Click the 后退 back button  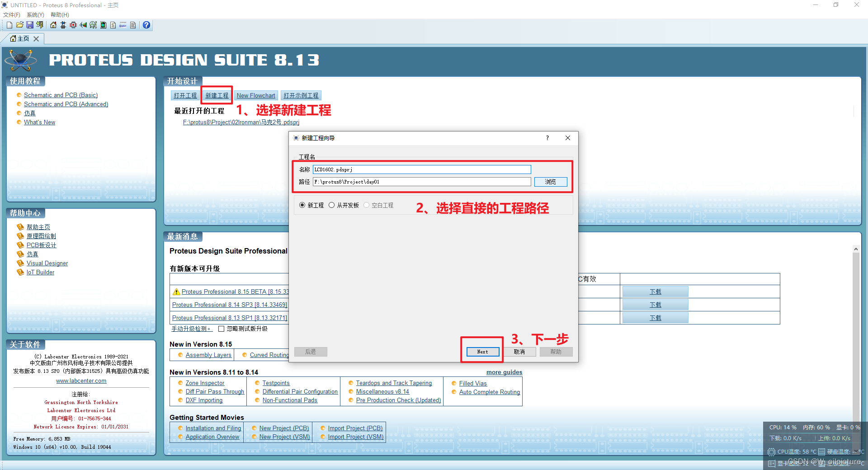pyautogui.click(x=311, y=352)
